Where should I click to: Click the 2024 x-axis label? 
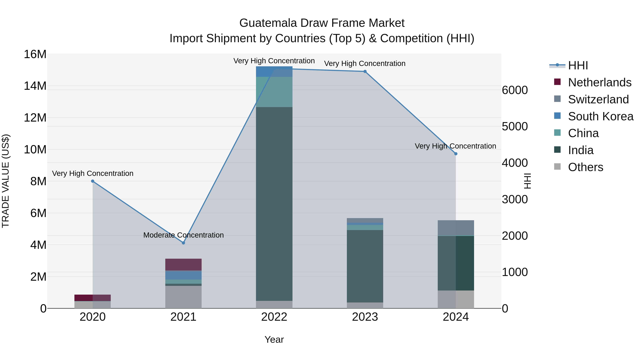point(456,317)
